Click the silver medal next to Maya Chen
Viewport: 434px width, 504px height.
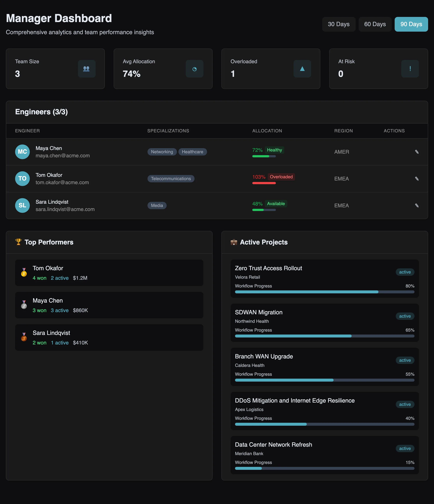pos(24,305)
